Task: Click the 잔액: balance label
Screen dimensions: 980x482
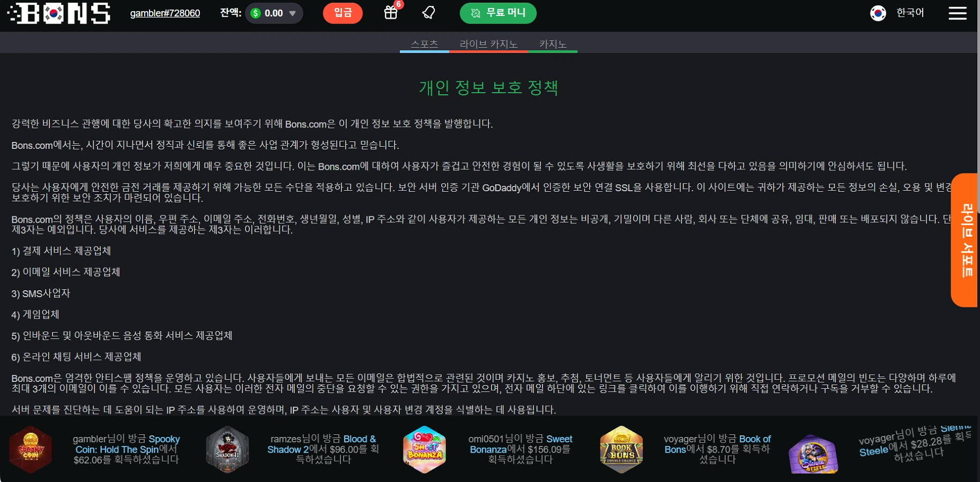Action: pos(231,13)
